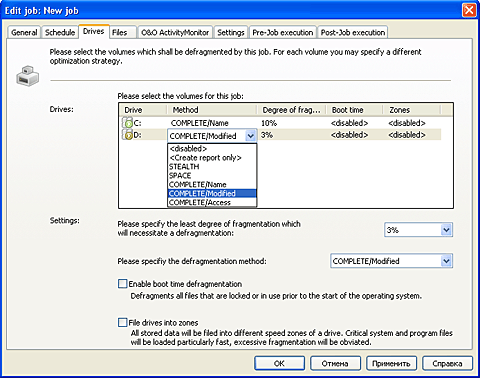Click the Zones column header
This screenshot has width=480, height=378.
pyautogui.click(x=411, y=110)
